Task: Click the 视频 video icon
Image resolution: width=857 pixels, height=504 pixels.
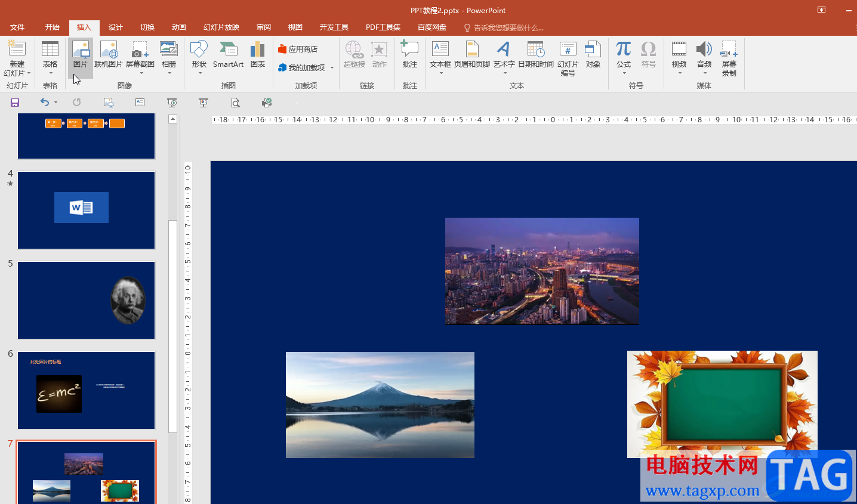Action: [x=679, y=50]
